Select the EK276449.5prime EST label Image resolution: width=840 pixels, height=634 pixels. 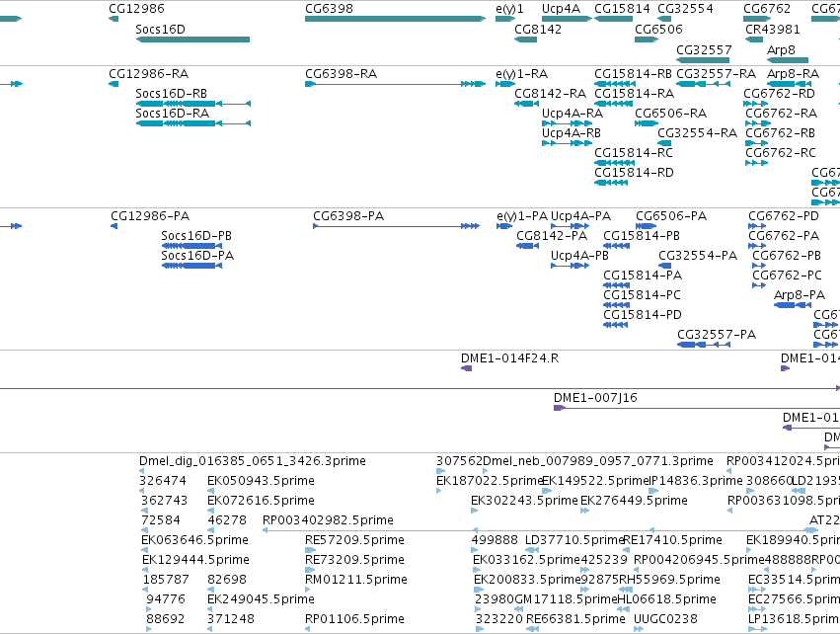[x=634, y=501]
